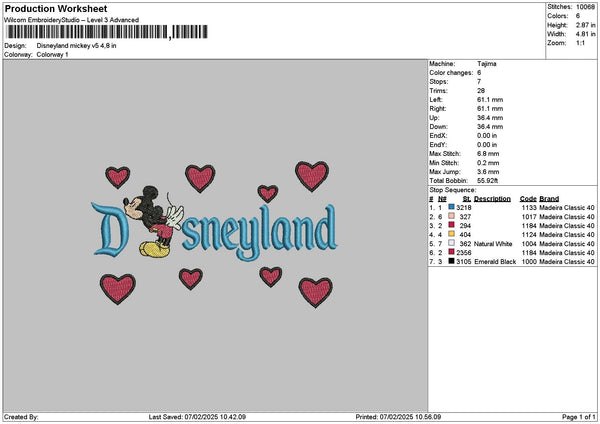Click the Description column header

click(x=492, y=199)
